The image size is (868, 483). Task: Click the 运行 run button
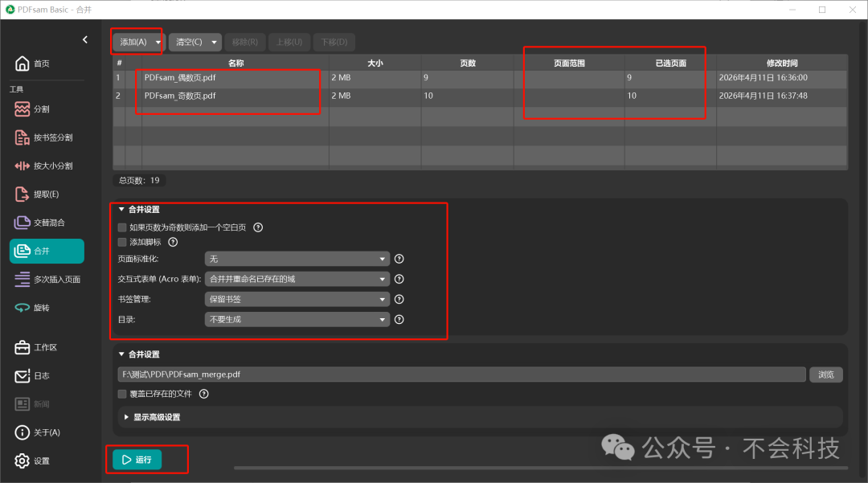click(137, 460)
